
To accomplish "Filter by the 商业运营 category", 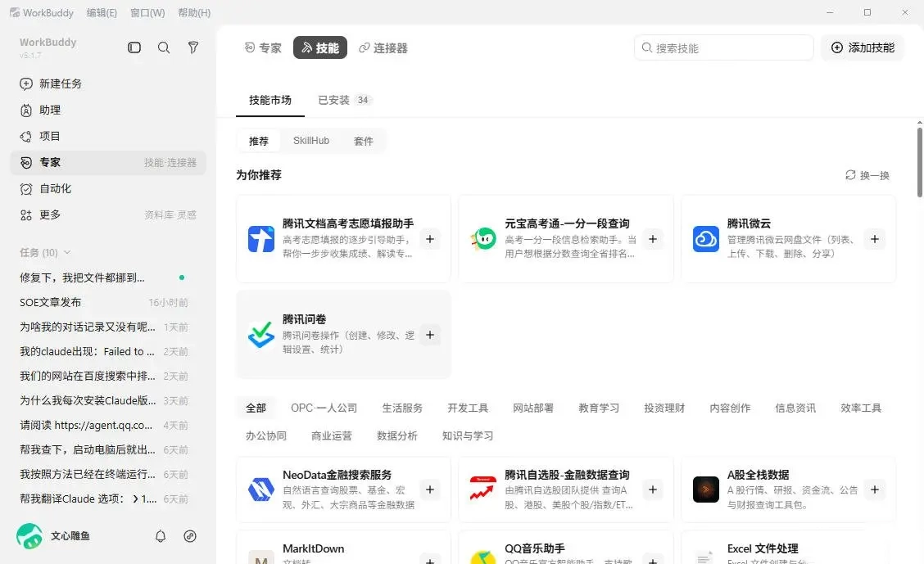I will click(x=332, y=435).
